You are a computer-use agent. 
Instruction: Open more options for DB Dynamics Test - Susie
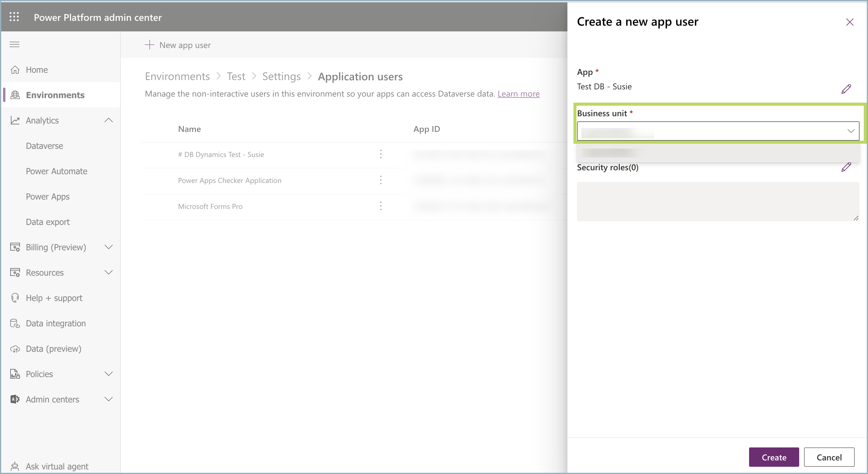[381, 154]
